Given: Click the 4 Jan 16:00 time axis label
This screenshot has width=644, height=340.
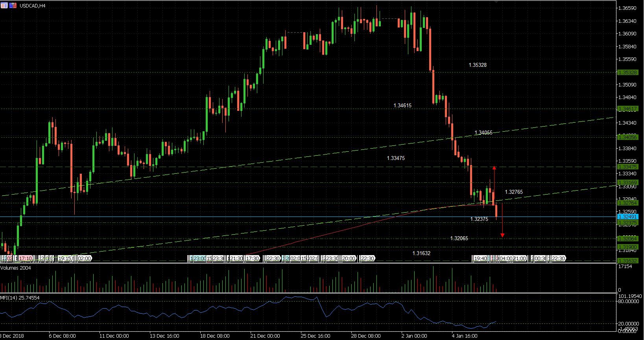Looking at the screenshot, I should point(465,336).
